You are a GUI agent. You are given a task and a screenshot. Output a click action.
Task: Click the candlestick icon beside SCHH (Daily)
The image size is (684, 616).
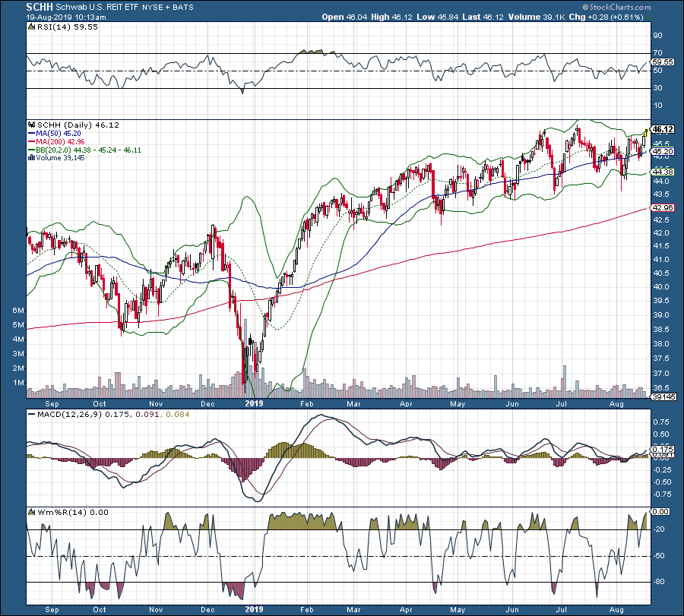point(31,125)
